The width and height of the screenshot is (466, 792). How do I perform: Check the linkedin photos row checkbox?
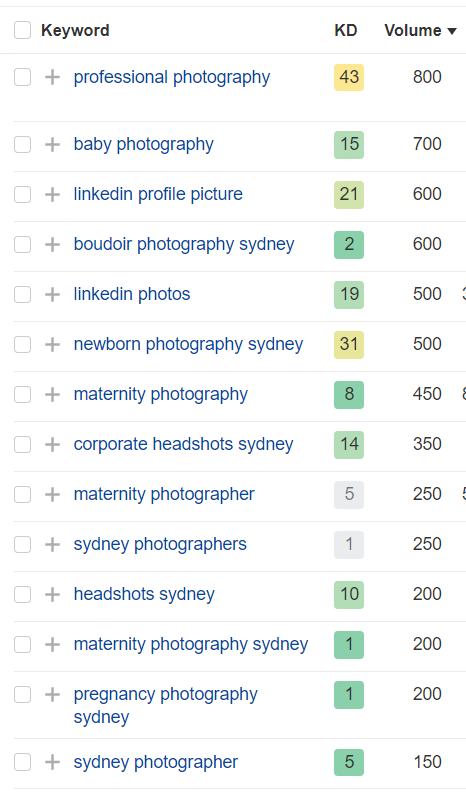22,294
